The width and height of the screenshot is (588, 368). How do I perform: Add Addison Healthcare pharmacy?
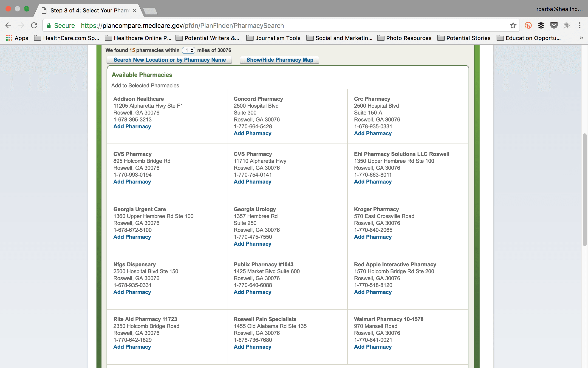coord(132,126)
